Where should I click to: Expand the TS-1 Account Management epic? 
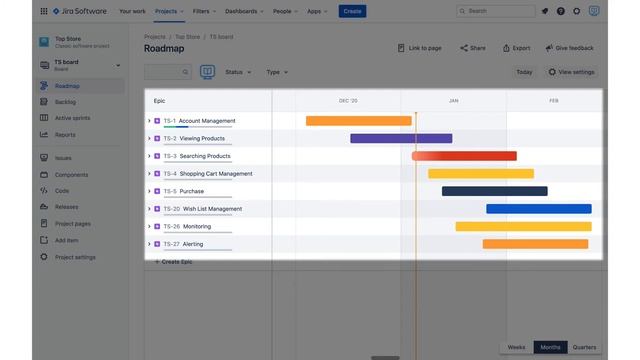149,121
